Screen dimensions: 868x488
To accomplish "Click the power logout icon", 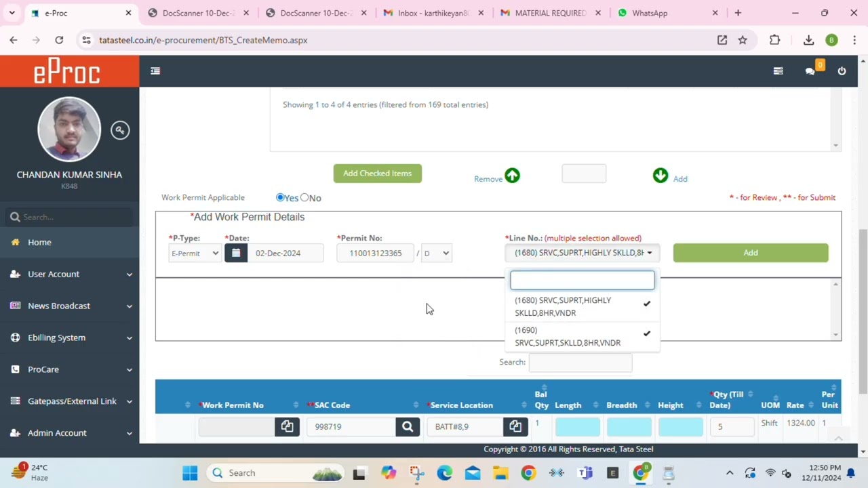I will [x=842, y=70].
